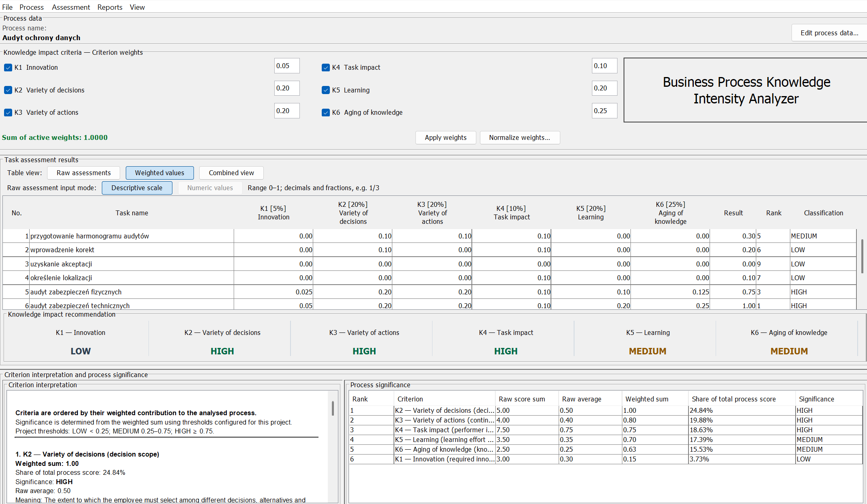The width and height of the screenshot is (867, 504).
Task: Edit K1 Innovation weight field
Action: coord(287,66)
